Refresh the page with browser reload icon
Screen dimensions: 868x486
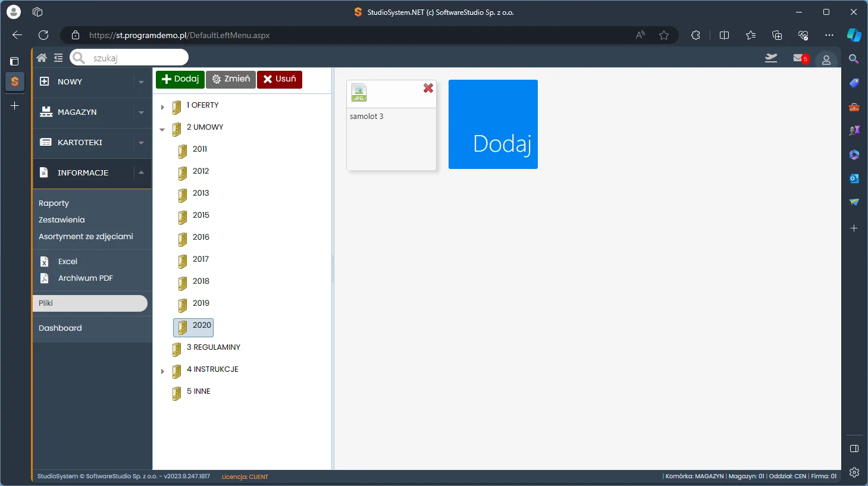43,35
